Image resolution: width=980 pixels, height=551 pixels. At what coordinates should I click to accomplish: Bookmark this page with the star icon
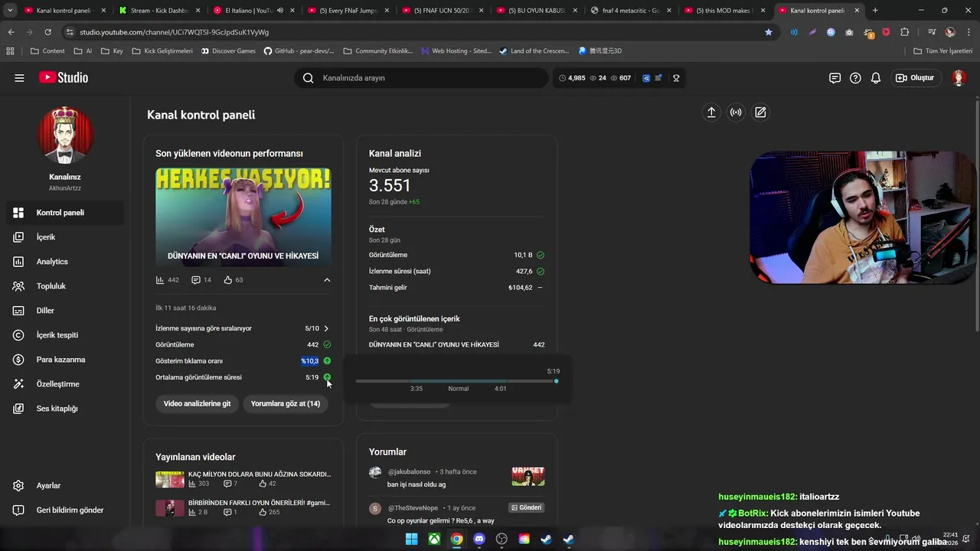pyautogui.click(x=769, y=32)
